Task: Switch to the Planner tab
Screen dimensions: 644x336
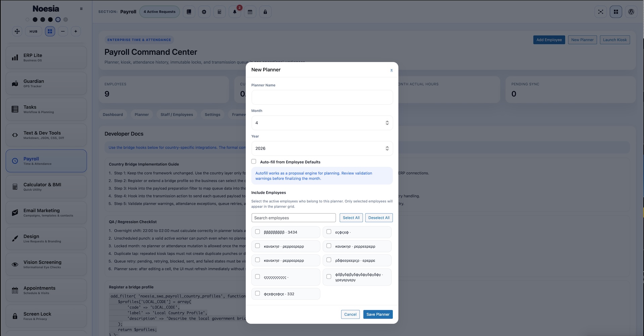Action: pyautogui.click(x=142, y=115)
